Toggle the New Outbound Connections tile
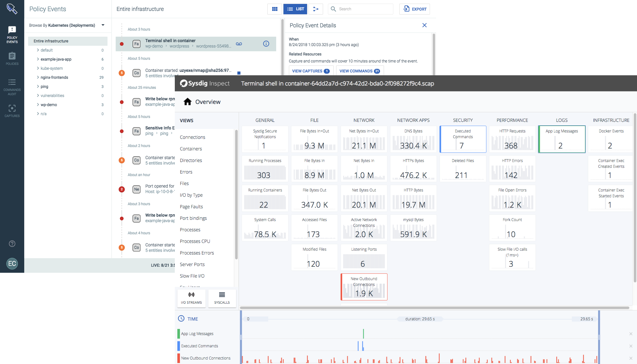The height and width of the screenshot is (364, 637). [x=364, y=287]
